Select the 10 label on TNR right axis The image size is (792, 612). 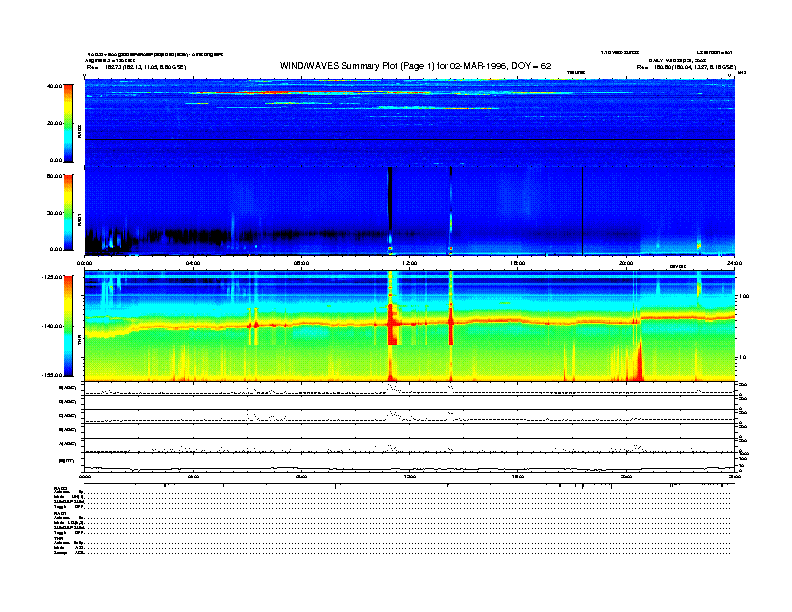[742, 358]
